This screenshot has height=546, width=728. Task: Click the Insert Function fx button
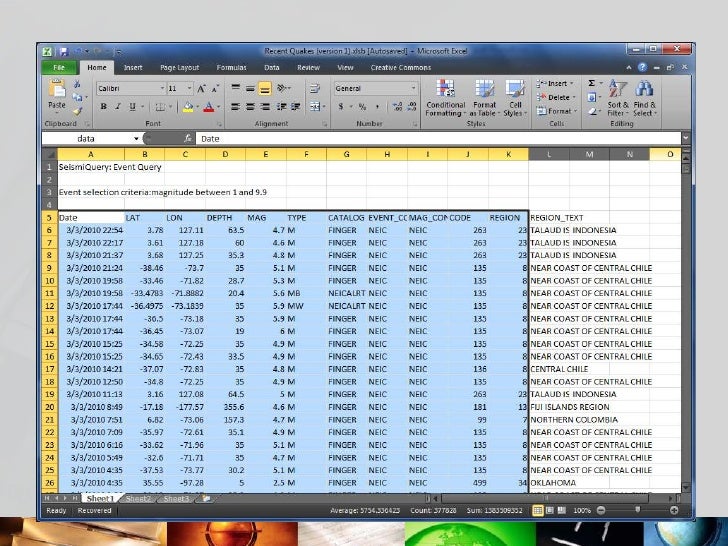[188, 138]
